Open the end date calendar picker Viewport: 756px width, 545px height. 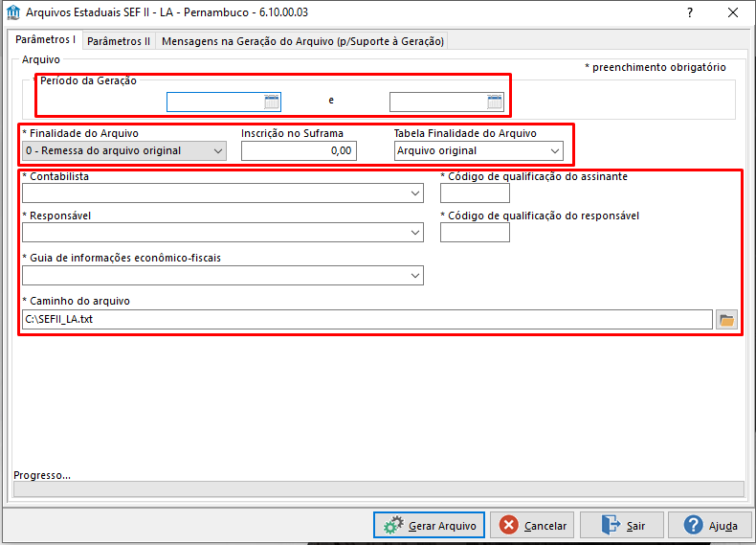click(x=495, y=102)
